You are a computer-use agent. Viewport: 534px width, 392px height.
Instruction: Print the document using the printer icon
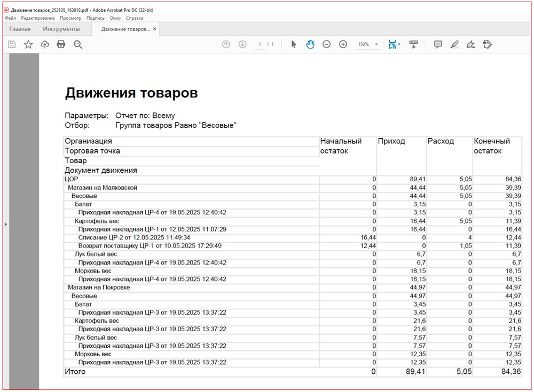coord(61,44)
